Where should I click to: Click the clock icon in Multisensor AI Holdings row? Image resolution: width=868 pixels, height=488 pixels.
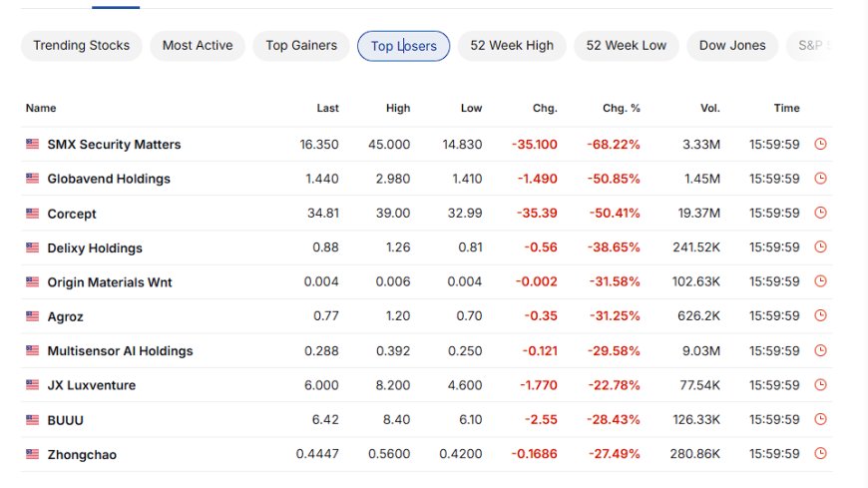pyautogui.click(x=820, y=350)
